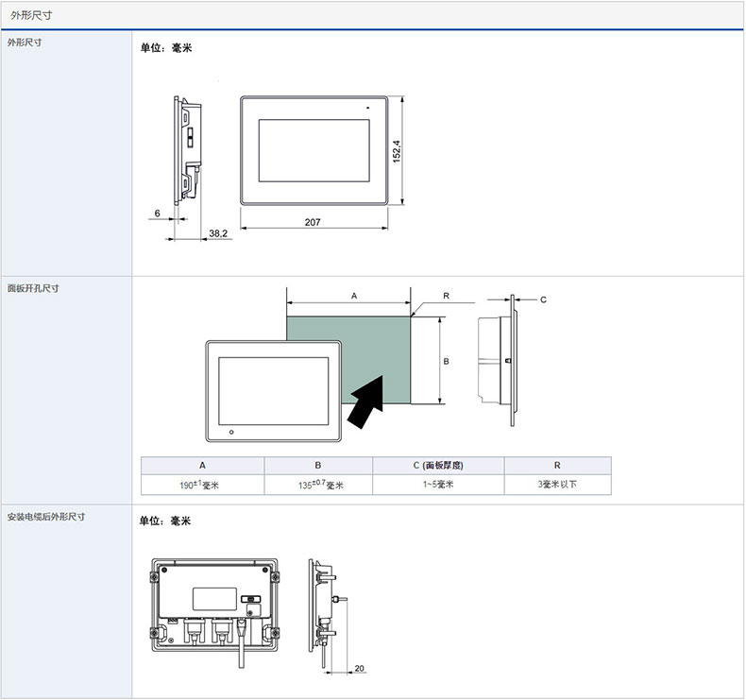
Task: Click the front-view device drawing above the 207 dimension
Action: tap(314, 148)
